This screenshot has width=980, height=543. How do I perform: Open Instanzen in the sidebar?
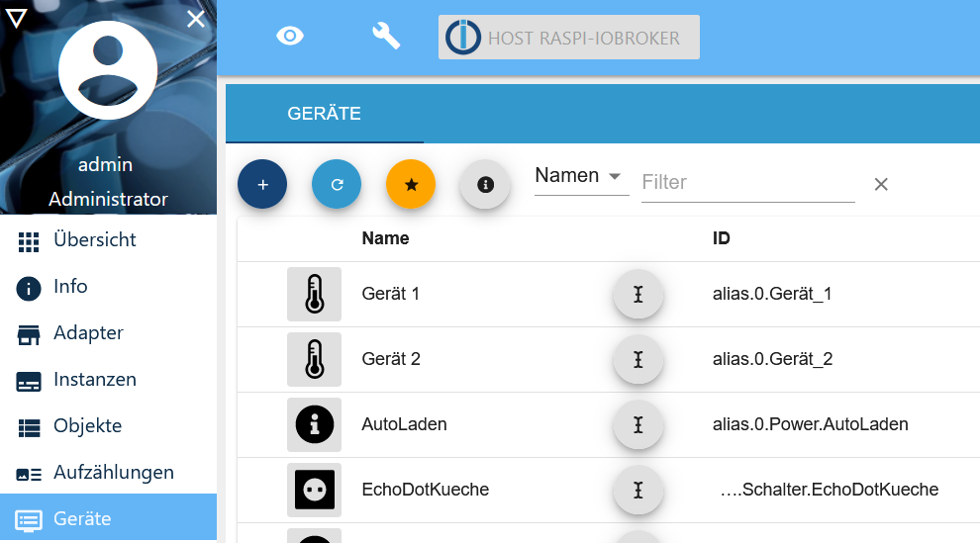pyautogui.click(x=108, y=380)
